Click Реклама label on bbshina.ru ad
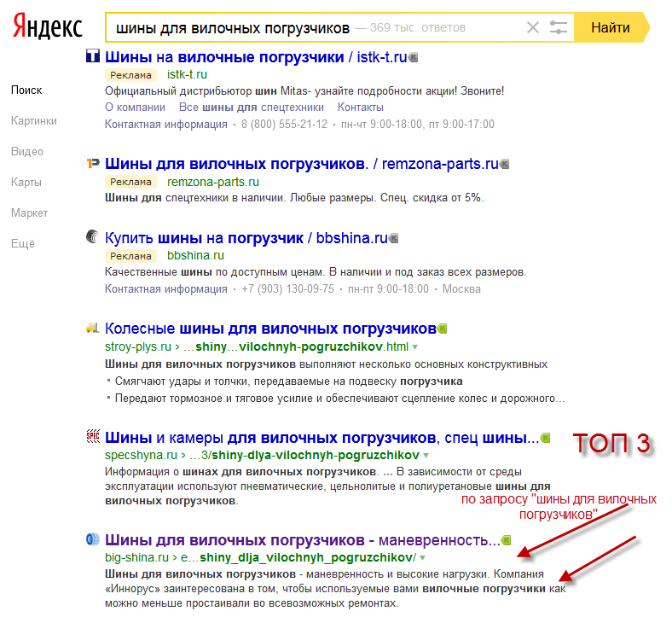Viewport: 672px width, 617px height. coord(130,256)
